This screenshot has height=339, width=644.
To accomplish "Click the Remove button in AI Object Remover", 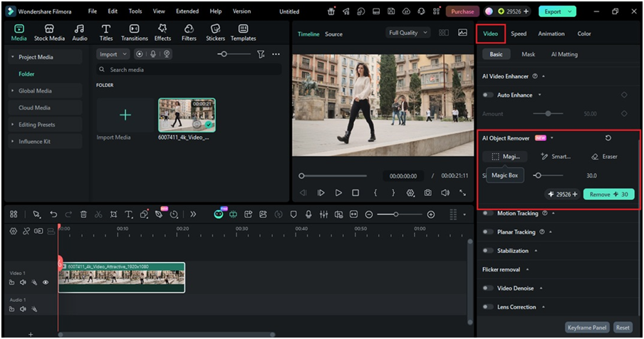I will click(x=608, y=194).
